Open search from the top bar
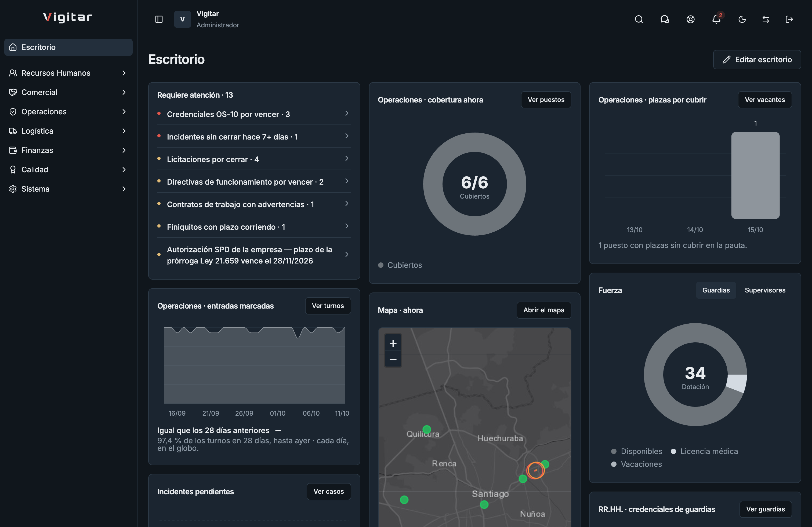Image resolution: width=812 pixels, height=527 pixels. (639, 19)
